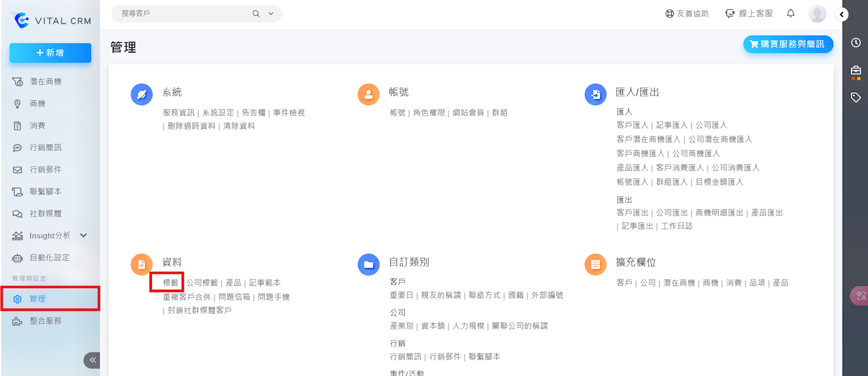Open the 標籤 link under 資料
The image size is (868, 376).
[x=170, y=283]
